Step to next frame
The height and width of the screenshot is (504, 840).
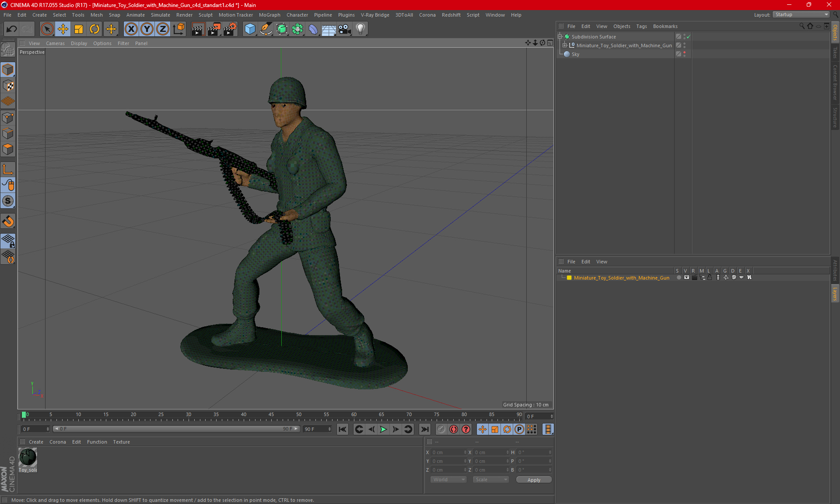click(395, 429)
